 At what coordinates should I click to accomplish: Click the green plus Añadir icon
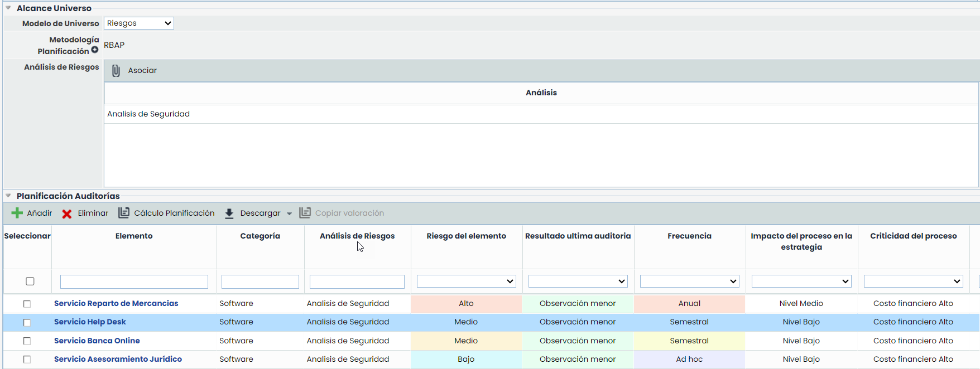pos(17,213)
